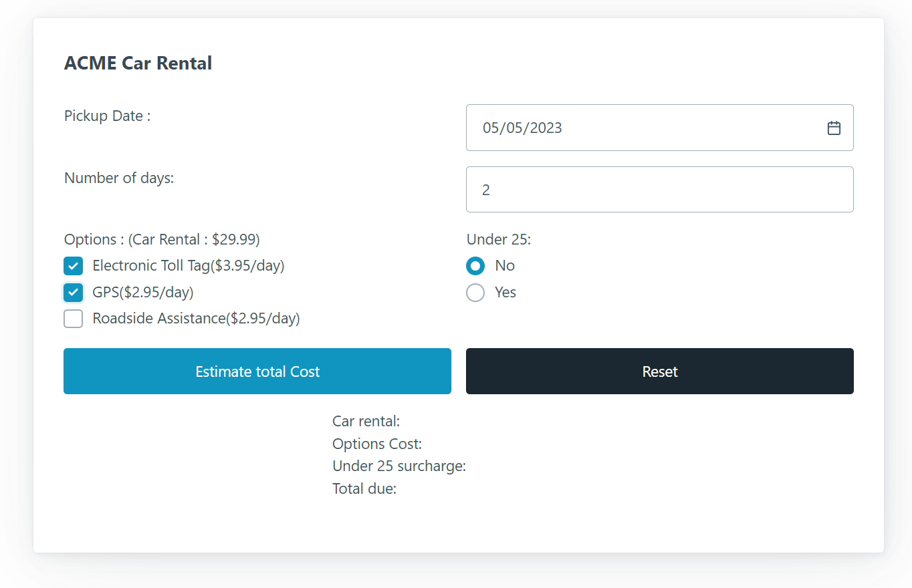
Task: Click the value 2 in days field
Action: coord(485,190)
